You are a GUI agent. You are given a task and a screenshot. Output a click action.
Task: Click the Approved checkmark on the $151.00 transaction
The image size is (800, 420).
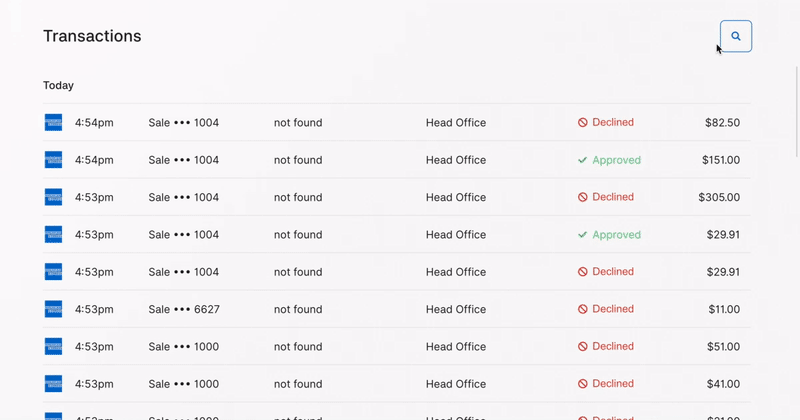coord(582,160)
